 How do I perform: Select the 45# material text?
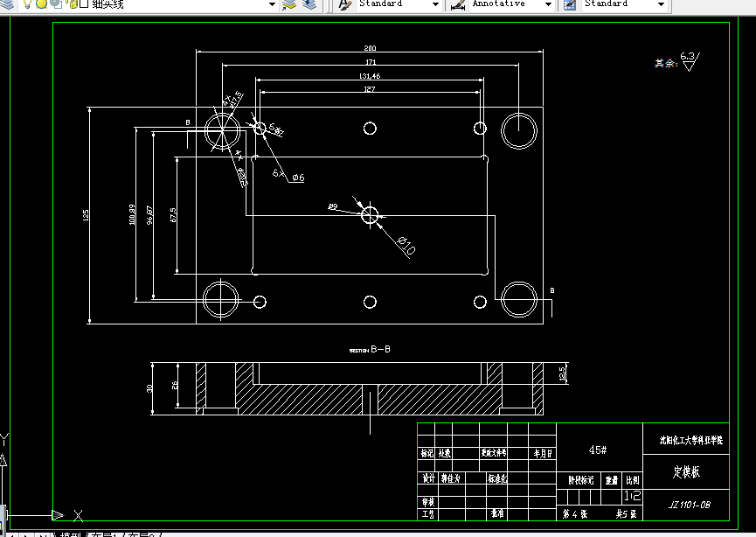[x=598, y=450]
